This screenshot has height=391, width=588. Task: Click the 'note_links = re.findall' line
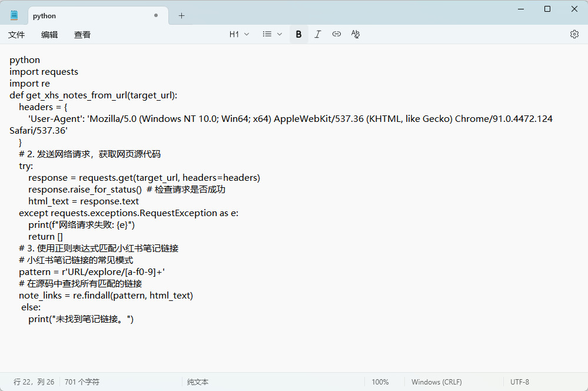click(106, 296)
